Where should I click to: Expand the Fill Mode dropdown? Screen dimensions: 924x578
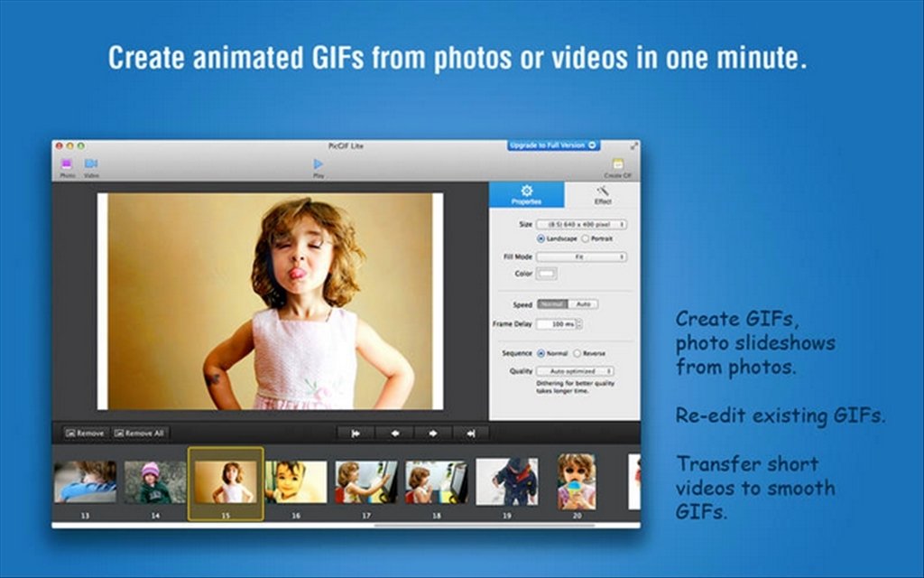[x=581, y=257]
